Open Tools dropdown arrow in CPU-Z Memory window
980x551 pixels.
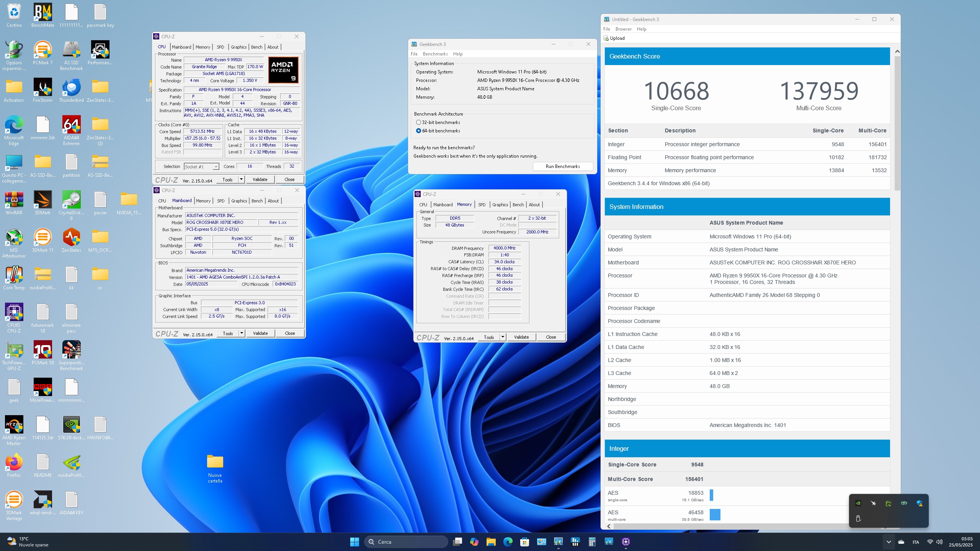(x=503, y=337)
